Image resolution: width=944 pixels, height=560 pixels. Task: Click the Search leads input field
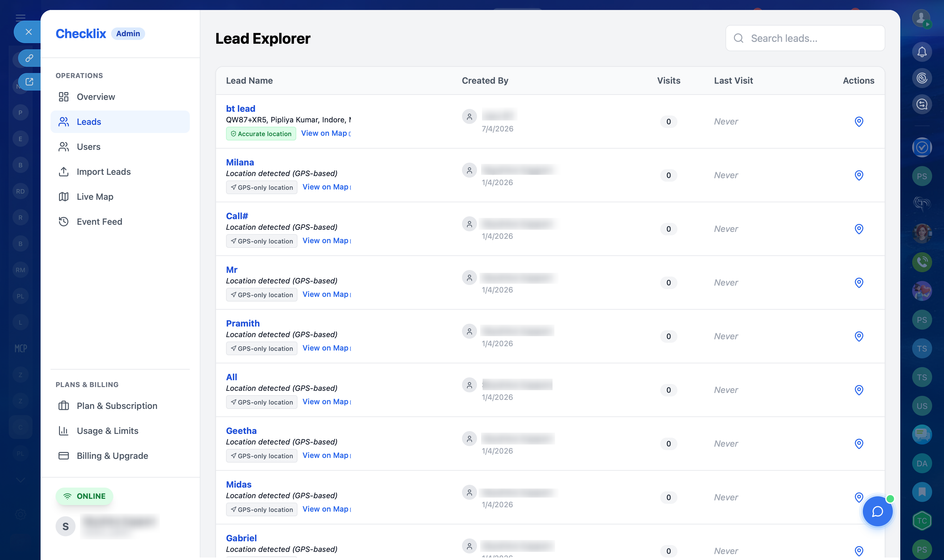coord(811,38)
